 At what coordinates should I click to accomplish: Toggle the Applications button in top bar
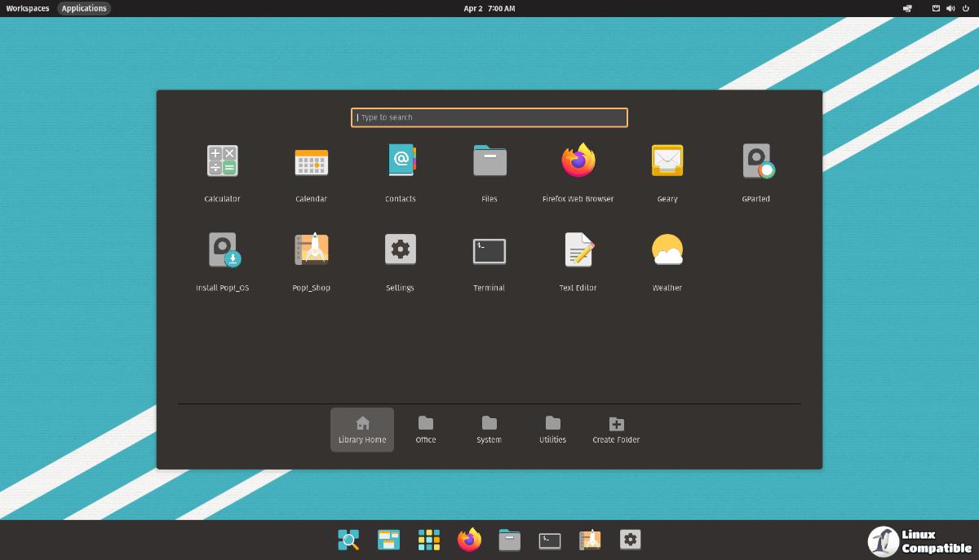[84, 8]
